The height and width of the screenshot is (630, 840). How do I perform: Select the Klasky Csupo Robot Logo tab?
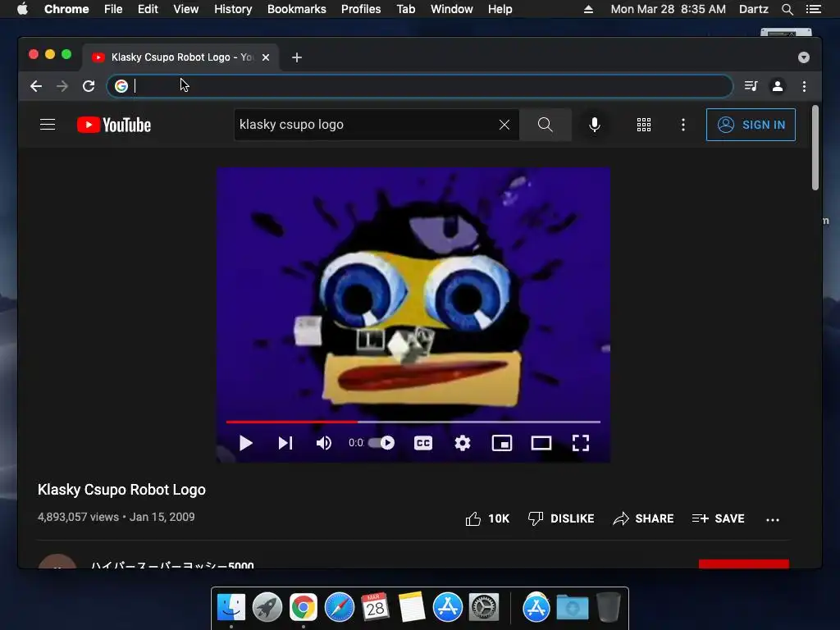coord(180,57)
